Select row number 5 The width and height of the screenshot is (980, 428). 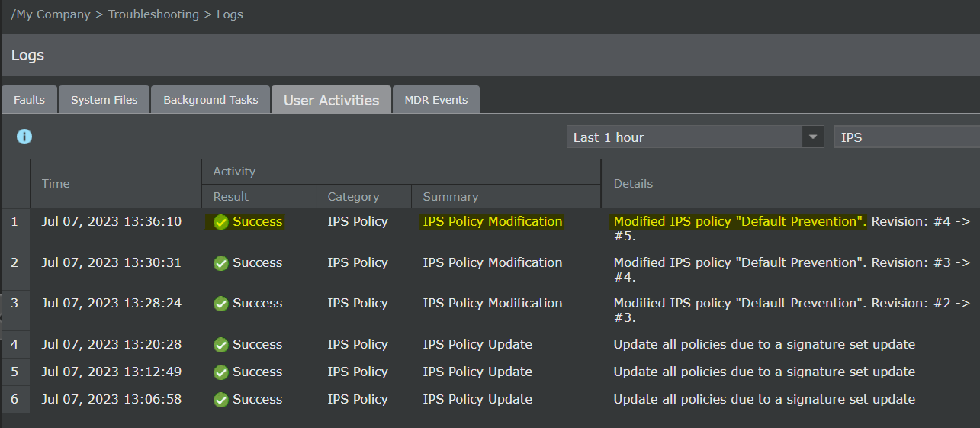coord(14,372)
